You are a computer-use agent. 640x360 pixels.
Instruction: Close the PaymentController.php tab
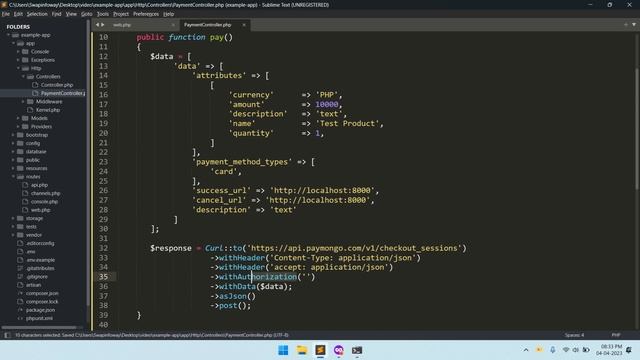pos(244,25)
